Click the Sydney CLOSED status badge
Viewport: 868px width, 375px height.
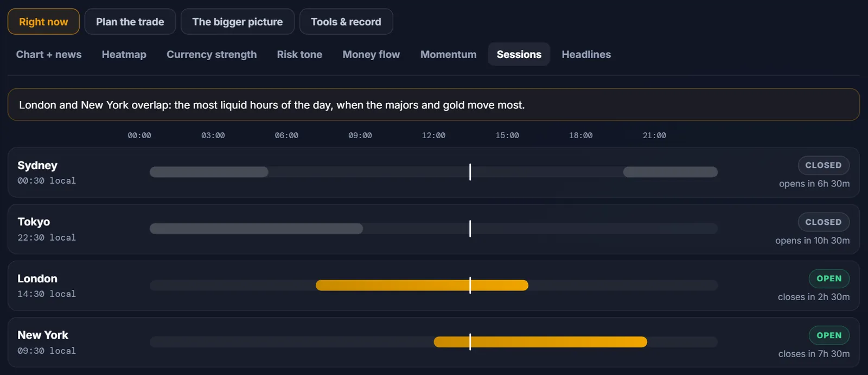(x=824, y=165)
